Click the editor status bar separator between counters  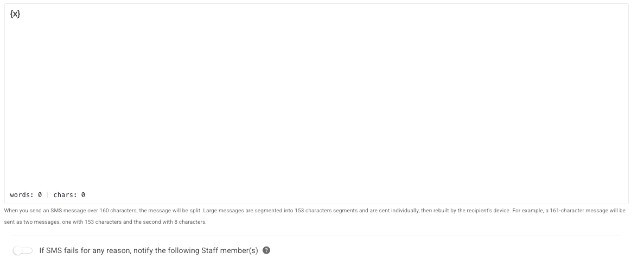[x=48, y=195]
